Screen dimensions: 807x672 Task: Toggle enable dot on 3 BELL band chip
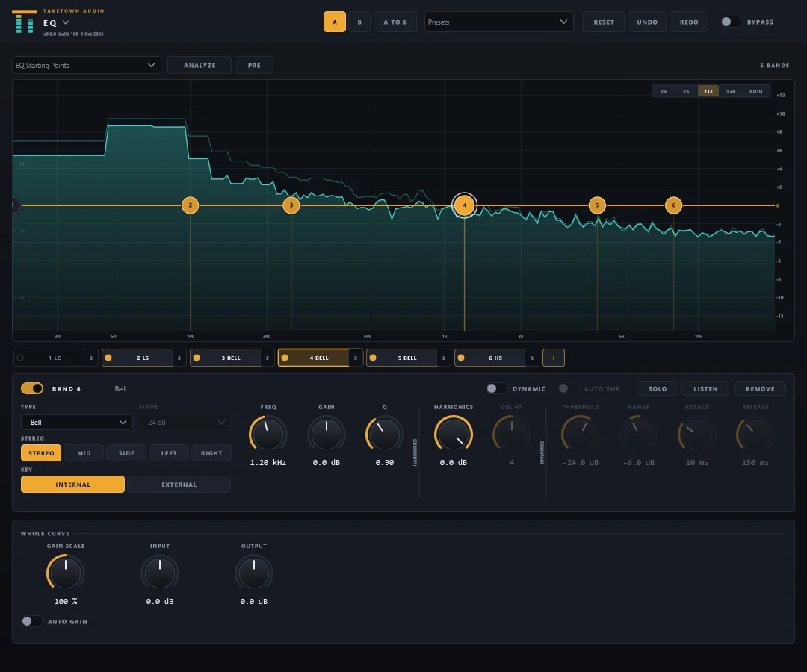[196, 358]
